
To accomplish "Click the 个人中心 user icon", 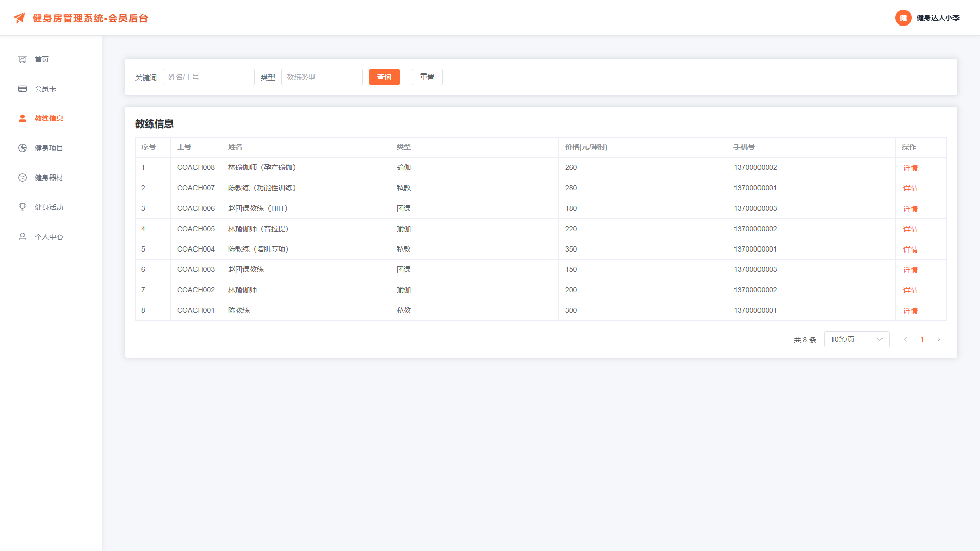I will [22, 237].
